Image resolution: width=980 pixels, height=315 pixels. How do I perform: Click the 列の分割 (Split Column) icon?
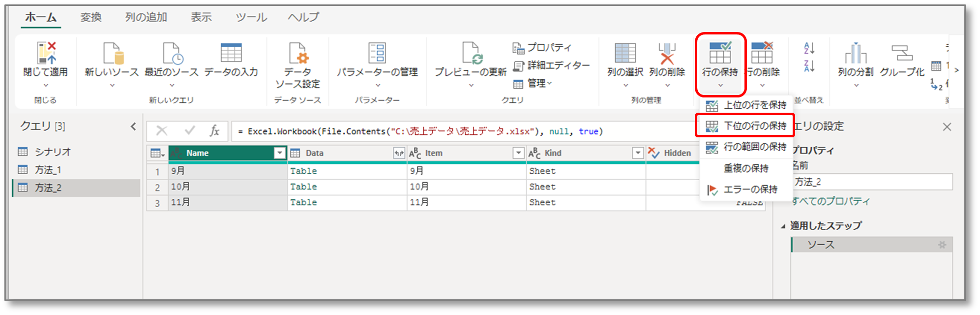point(856,53)
